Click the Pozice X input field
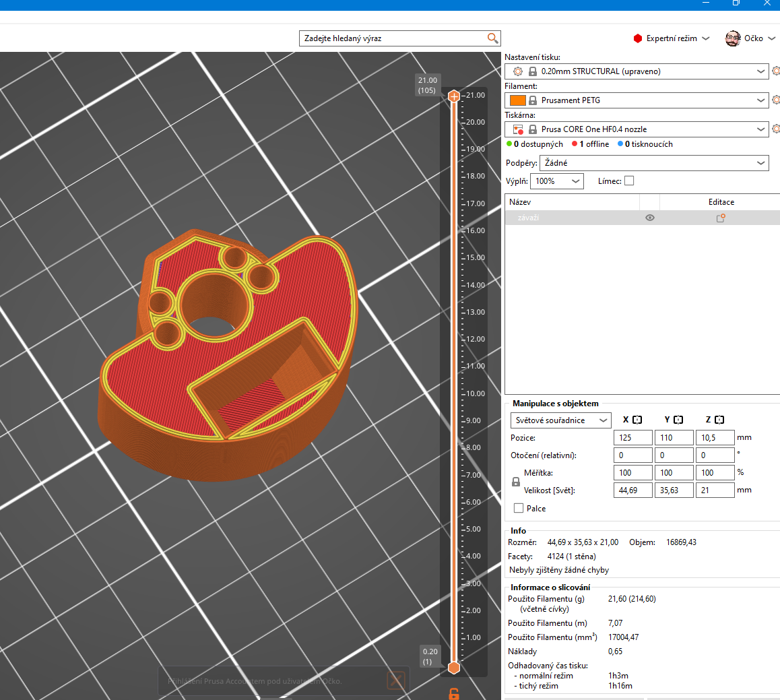This screenshot has width=780, height=700. [x=633, y=438]
